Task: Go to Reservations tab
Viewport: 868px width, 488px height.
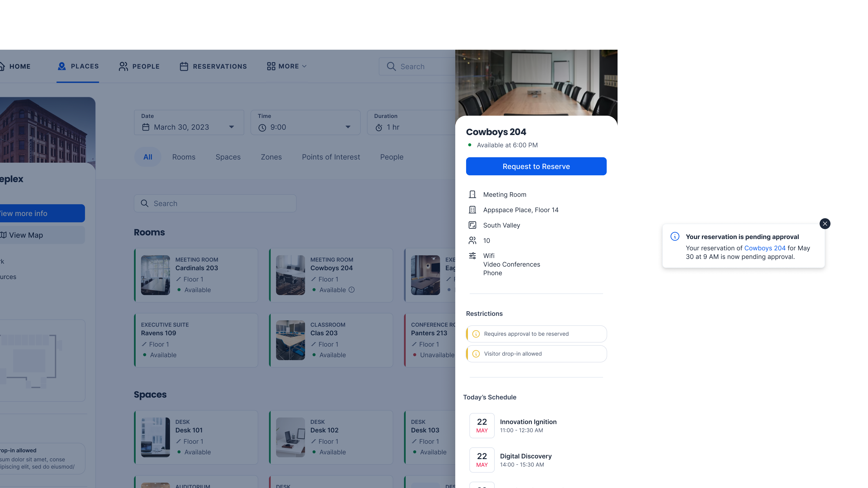Action: pyautogui.click(x=213, y=66)
